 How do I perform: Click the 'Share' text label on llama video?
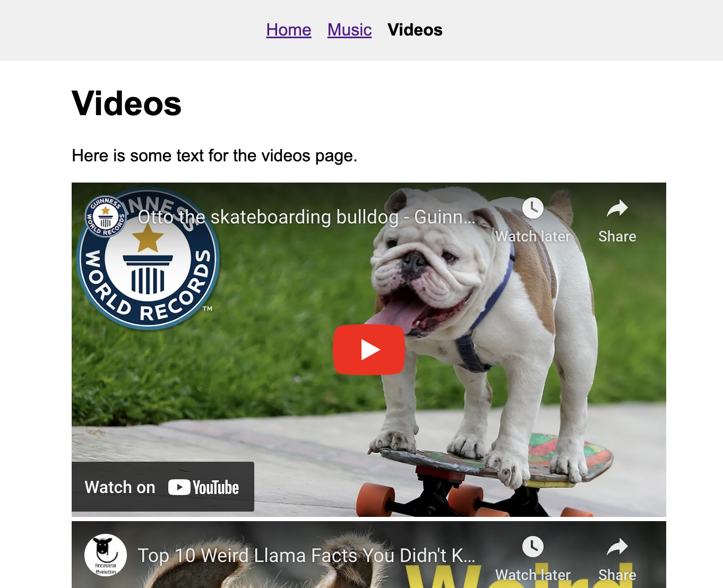pos(617,575)
